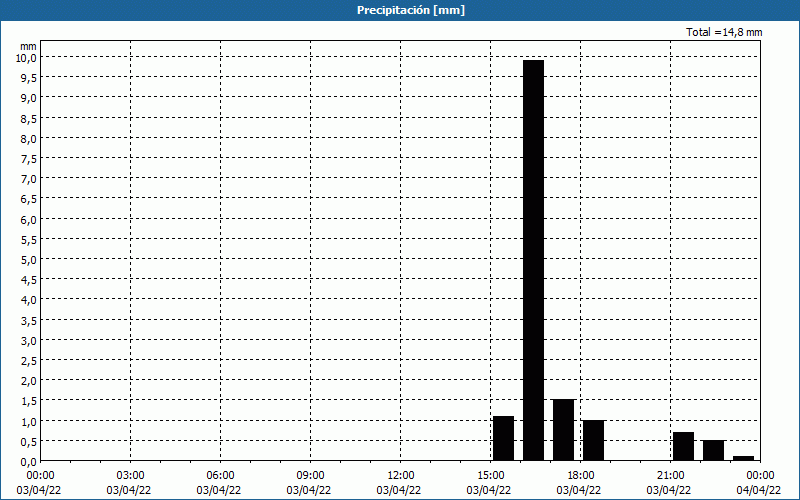Select the 0,5 mm bar after 22:00
Image resolution: width=800 pixels, height=500 pixels.
pos(713,451)
